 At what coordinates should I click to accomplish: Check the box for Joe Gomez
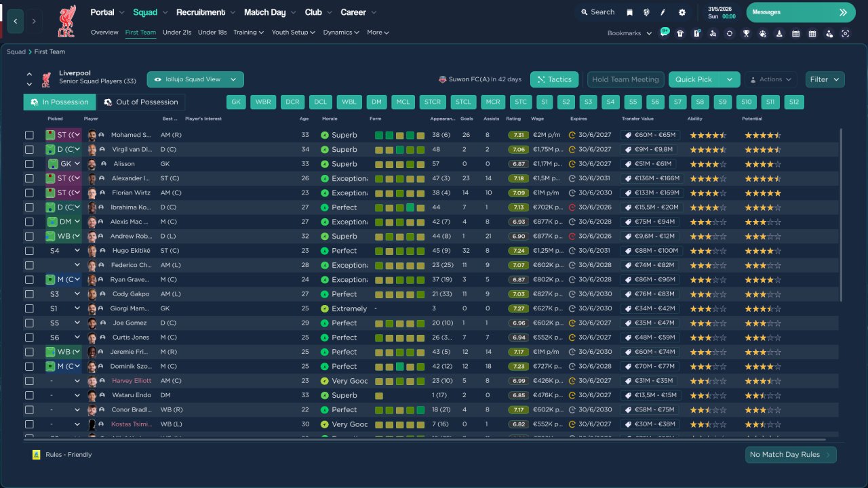coord(29,323)
